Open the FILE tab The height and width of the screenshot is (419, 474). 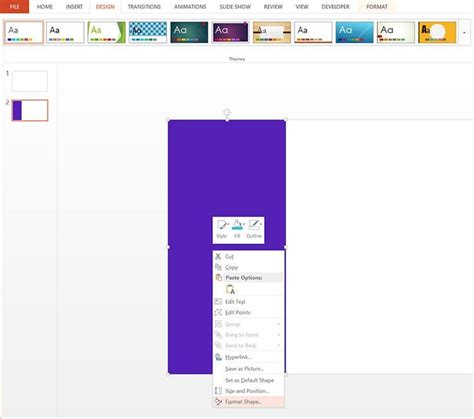14,6
